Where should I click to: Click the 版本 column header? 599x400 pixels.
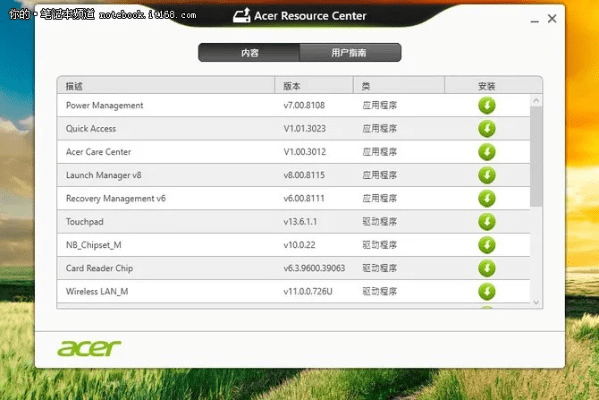click(314, 86)
